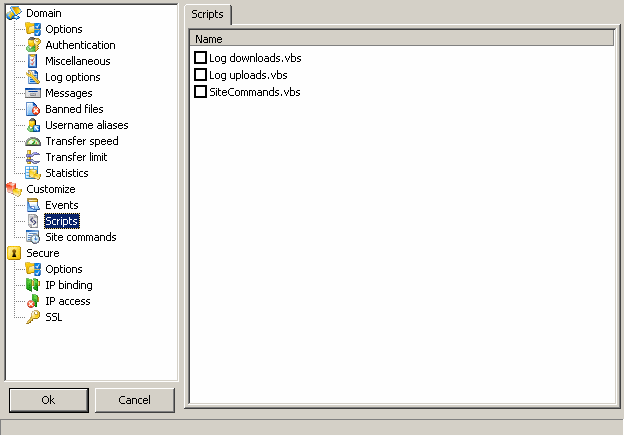Select the Customize group label

51,189
